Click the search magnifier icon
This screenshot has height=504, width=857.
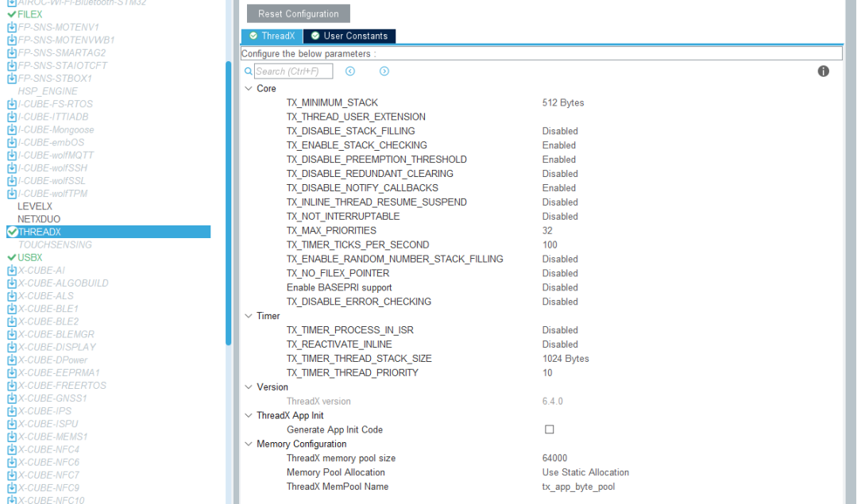coord(248,71)
